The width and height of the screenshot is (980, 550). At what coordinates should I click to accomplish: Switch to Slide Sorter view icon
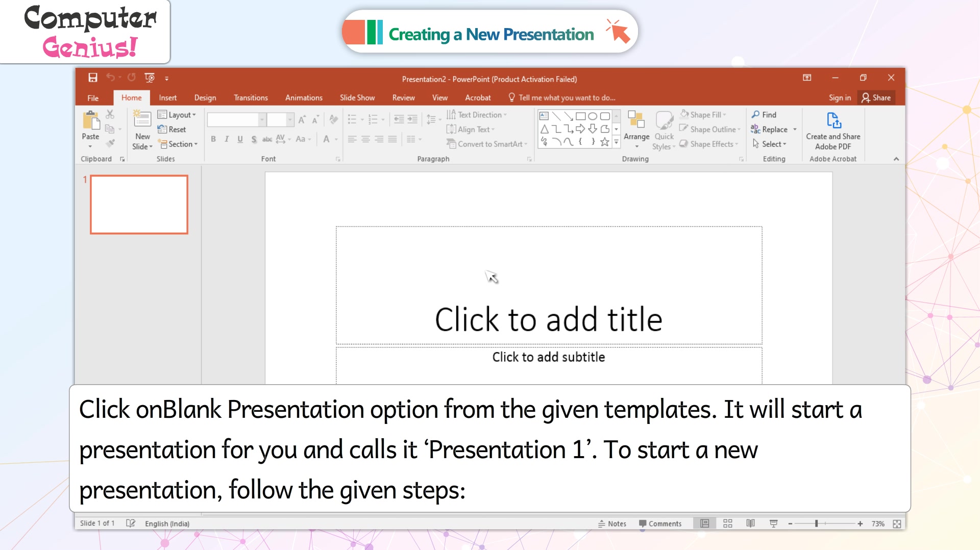[x=728, y=523]
